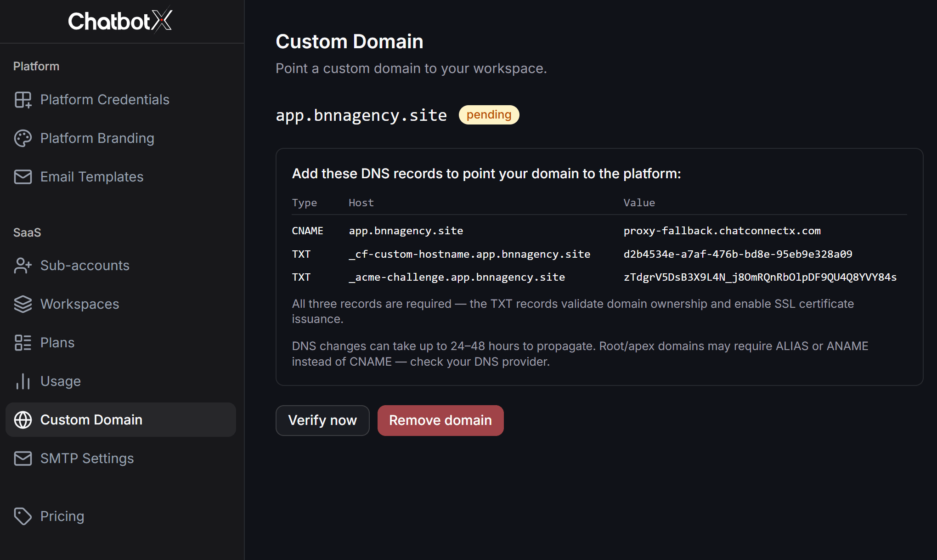
Task: Click the Usage bar chart icon
Action: pos(23,381)
